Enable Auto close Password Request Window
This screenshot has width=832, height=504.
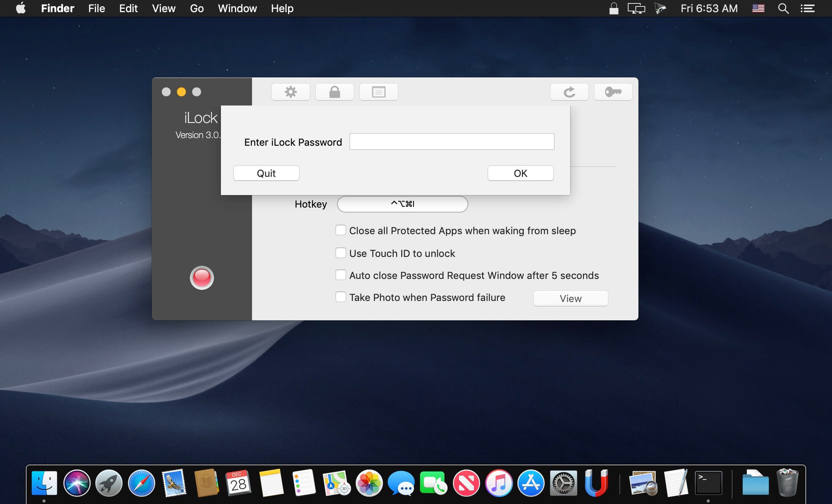tap(340, 275)
